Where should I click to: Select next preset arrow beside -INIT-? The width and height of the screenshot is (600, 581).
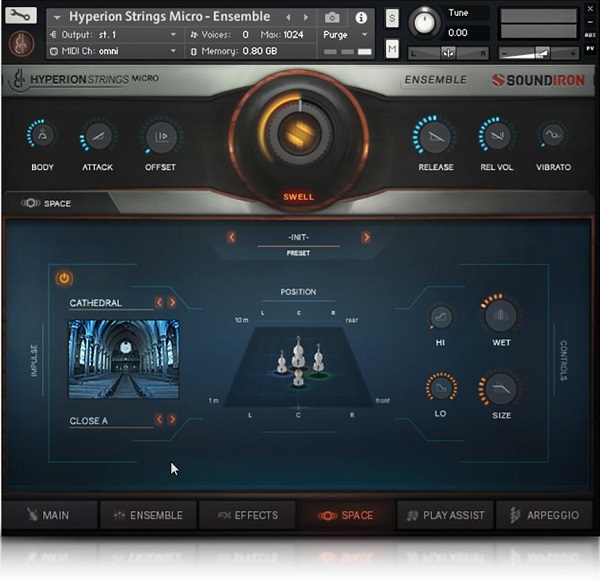pyautogui.click(x=366, y=237)
